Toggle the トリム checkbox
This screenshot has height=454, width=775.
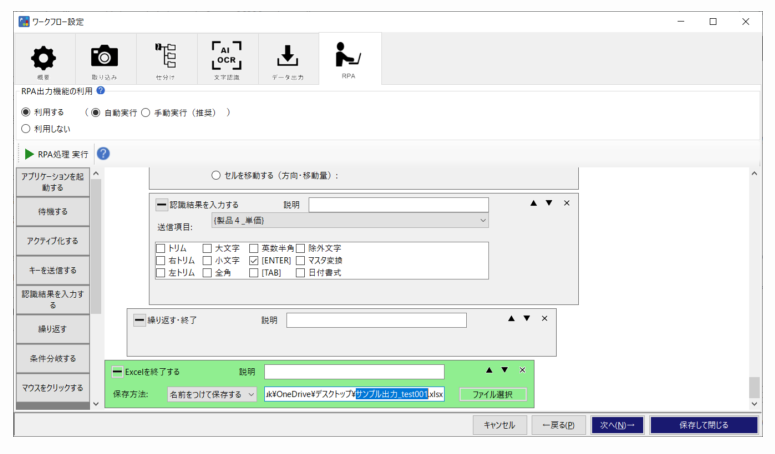coord(160,248)
